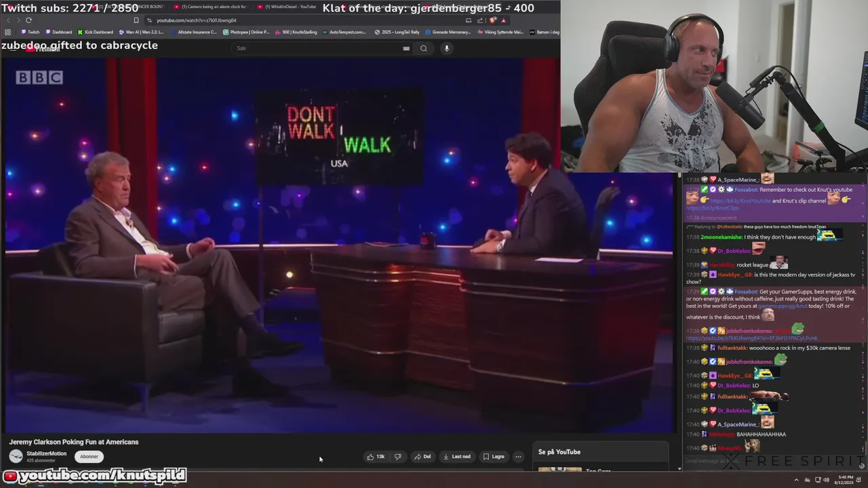Click the video title Jeremy Clarkson Poking Fun
Viewport: 868px width, 488px height.
(74, 442)
